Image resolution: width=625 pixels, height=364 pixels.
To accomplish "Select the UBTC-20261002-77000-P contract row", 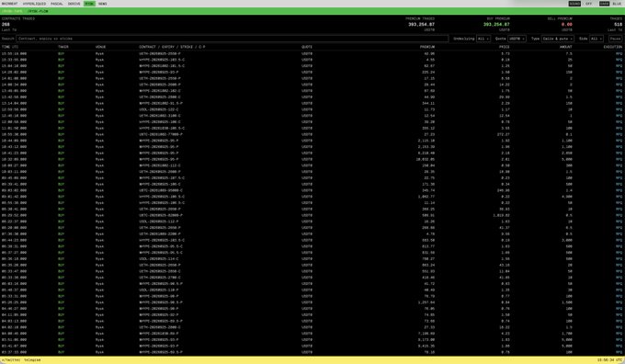I will (312, 134).
